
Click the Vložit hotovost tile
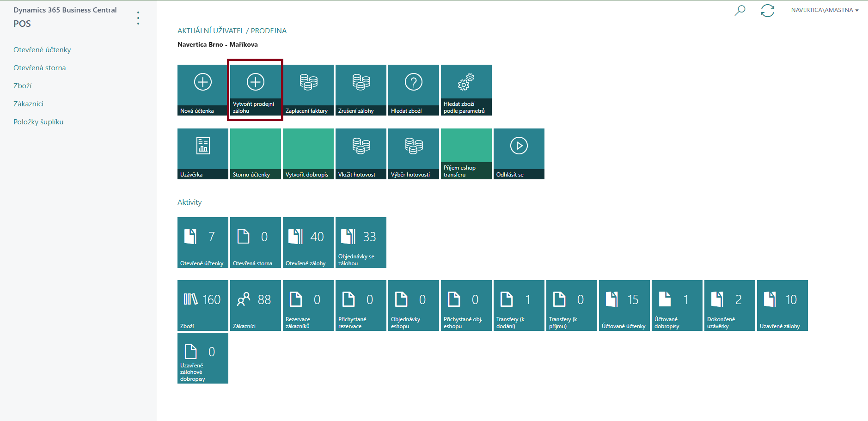pyautogui.click(x=361, y=153)
